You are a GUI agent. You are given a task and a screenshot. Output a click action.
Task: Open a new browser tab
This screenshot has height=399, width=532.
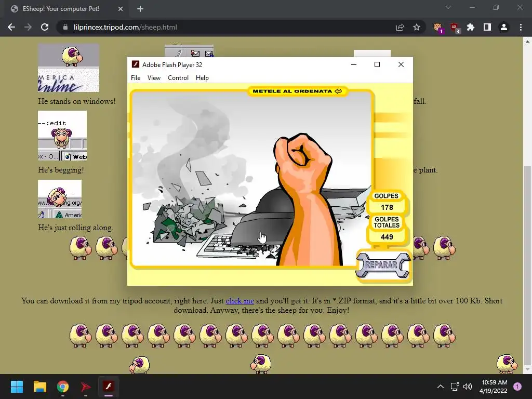click(140, 9)
